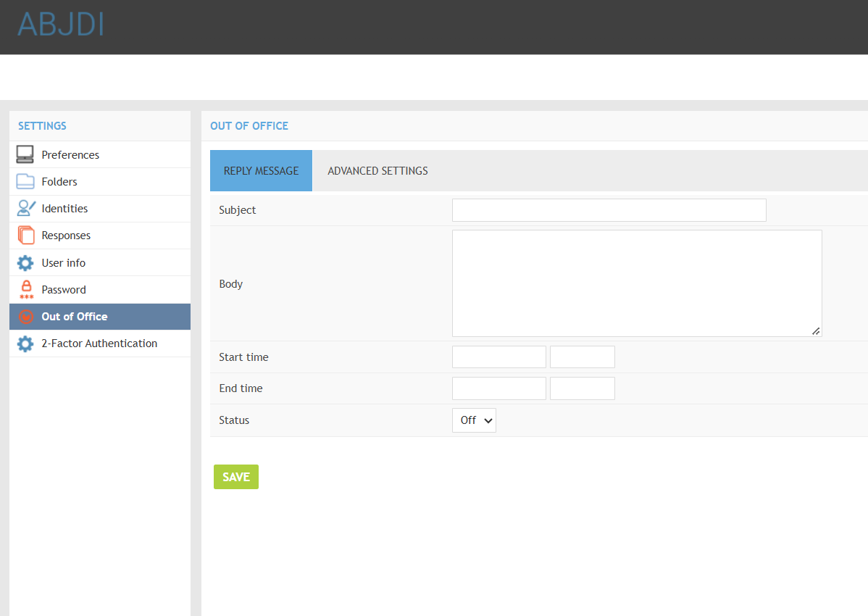The image size is (868, 616).
Task: Click the Password lock icon
Action: [26, 289]
